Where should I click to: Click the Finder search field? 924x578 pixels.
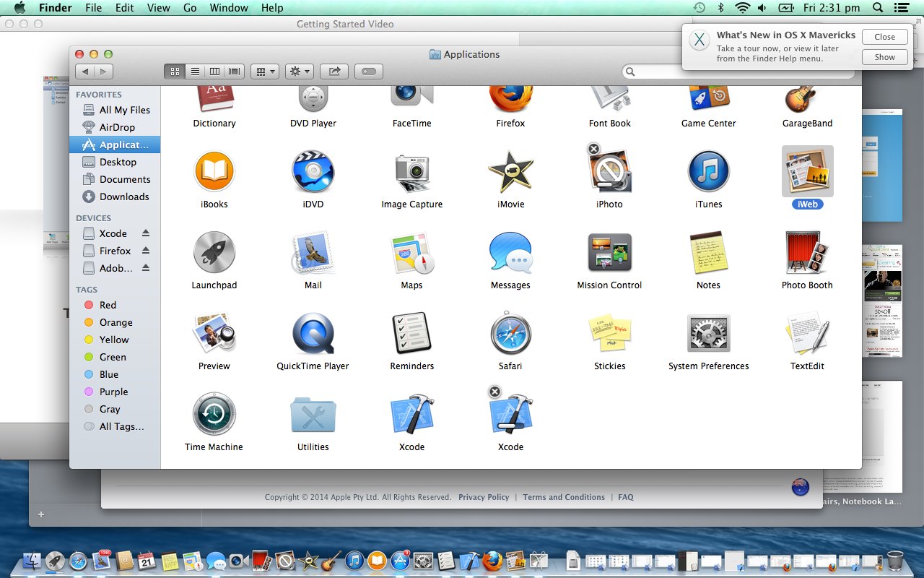pos(738,72)
